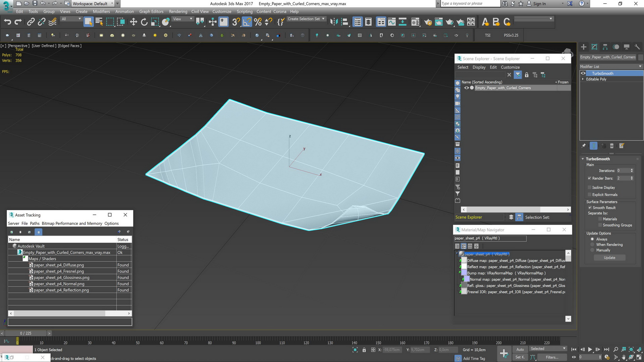Open key filter Selected dropdown
This screenshot has width=644, height=362.
pos(548,349)
